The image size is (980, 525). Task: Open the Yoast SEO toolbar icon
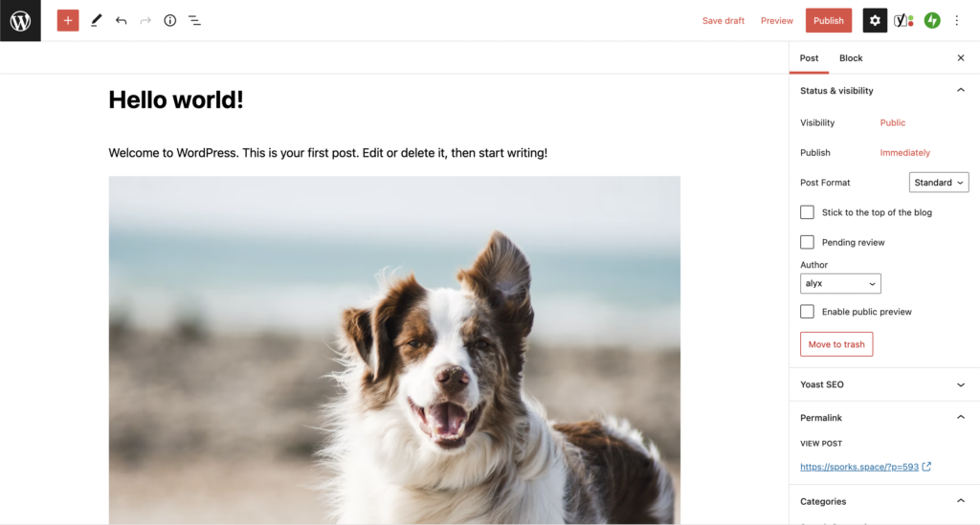903,21
